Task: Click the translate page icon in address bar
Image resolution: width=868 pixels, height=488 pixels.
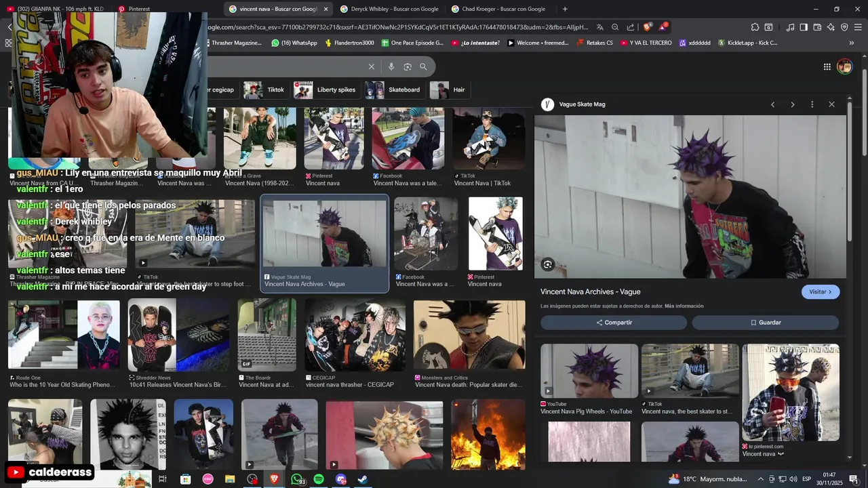Action: pos(600,27)
